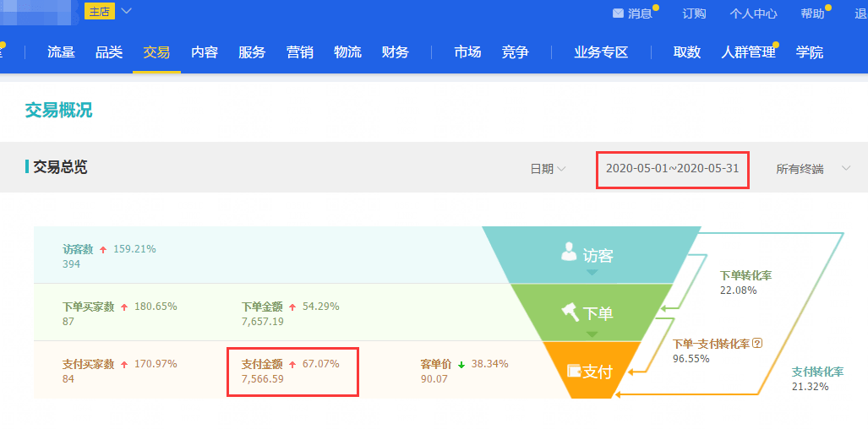868x429 pixels.
Task: Click the wallet icon in 支付 funnel section
Action: (x=575, y=372)
